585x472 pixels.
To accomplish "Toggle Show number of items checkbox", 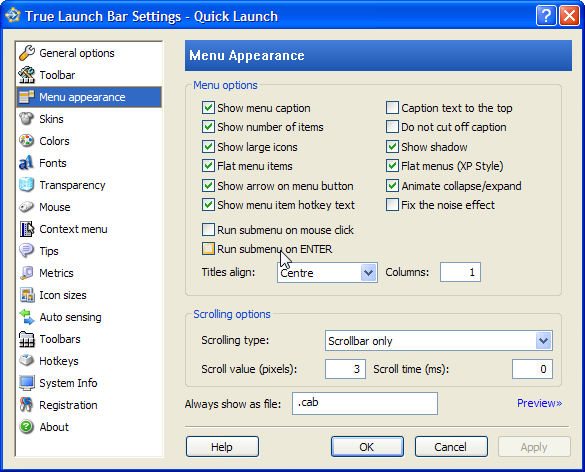I will [208, 127].
